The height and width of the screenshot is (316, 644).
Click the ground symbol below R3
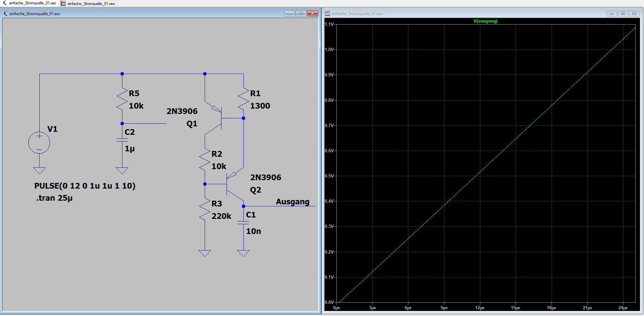click(x=205, y=253)
